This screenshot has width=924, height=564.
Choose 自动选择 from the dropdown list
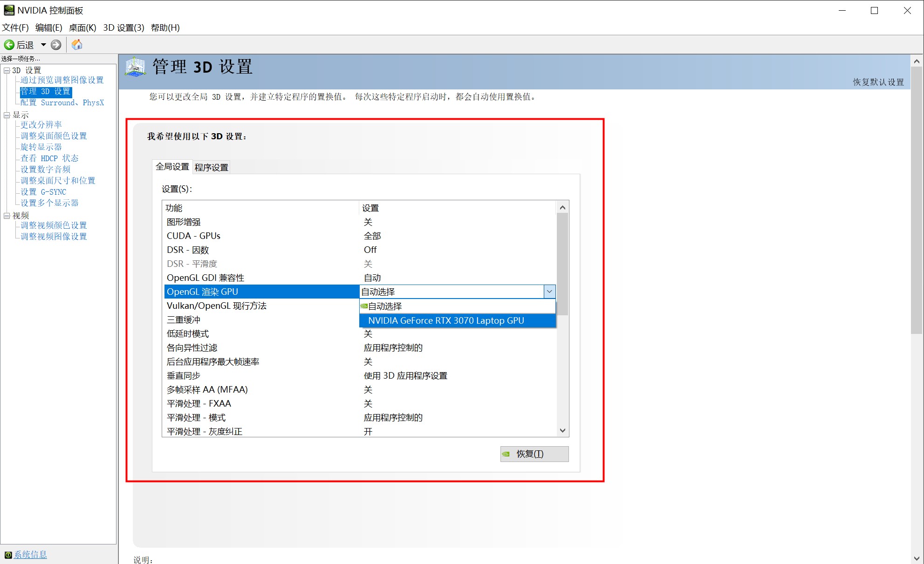pos(458,306)
